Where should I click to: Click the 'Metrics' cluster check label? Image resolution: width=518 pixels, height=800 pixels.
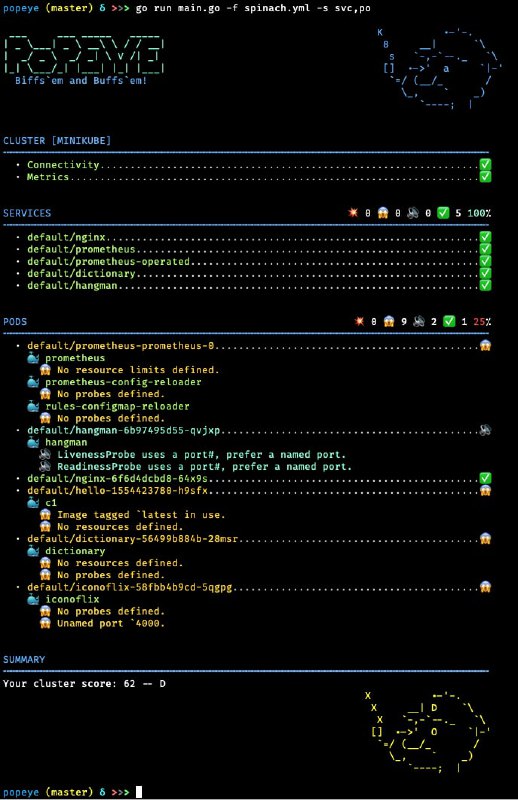click(x=48, y=177)
